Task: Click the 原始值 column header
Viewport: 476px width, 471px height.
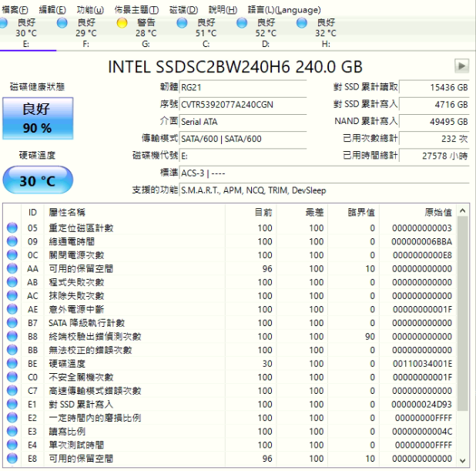Action: point(417,212)
